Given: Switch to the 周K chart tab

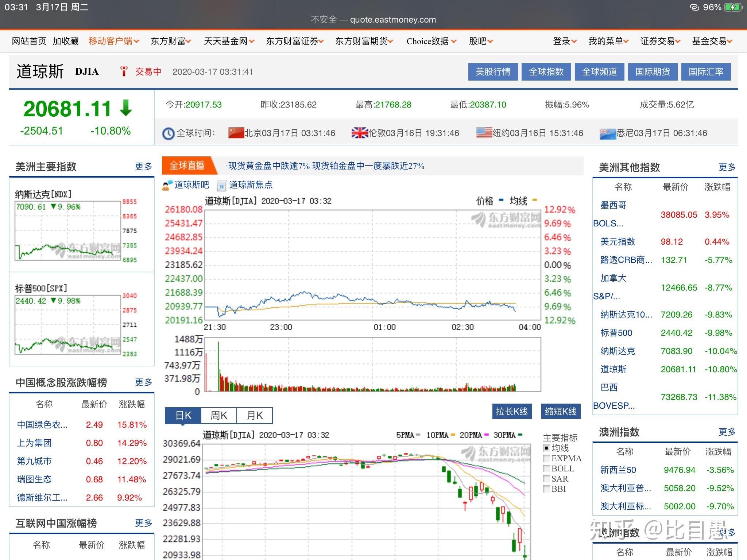Looking at the screenshot, I should pos(219,415).
